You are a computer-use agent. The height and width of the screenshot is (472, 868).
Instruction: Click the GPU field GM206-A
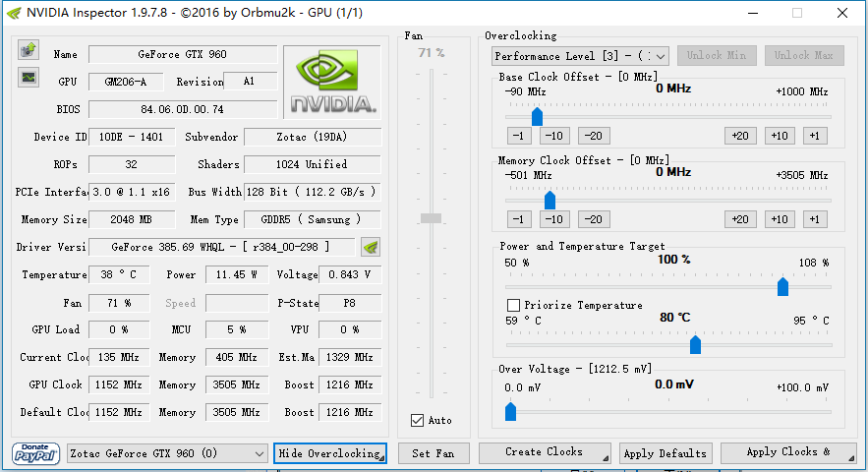[x=126, y=82]
